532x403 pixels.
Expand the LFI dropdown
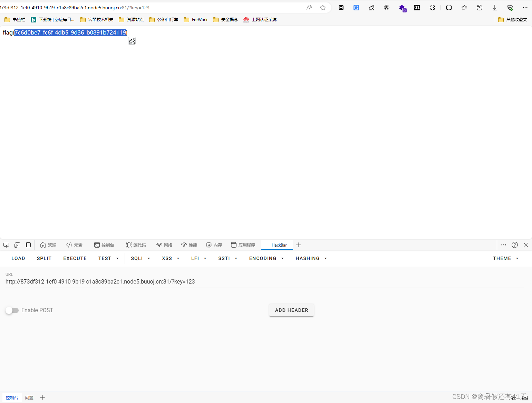tap(199, 258)
